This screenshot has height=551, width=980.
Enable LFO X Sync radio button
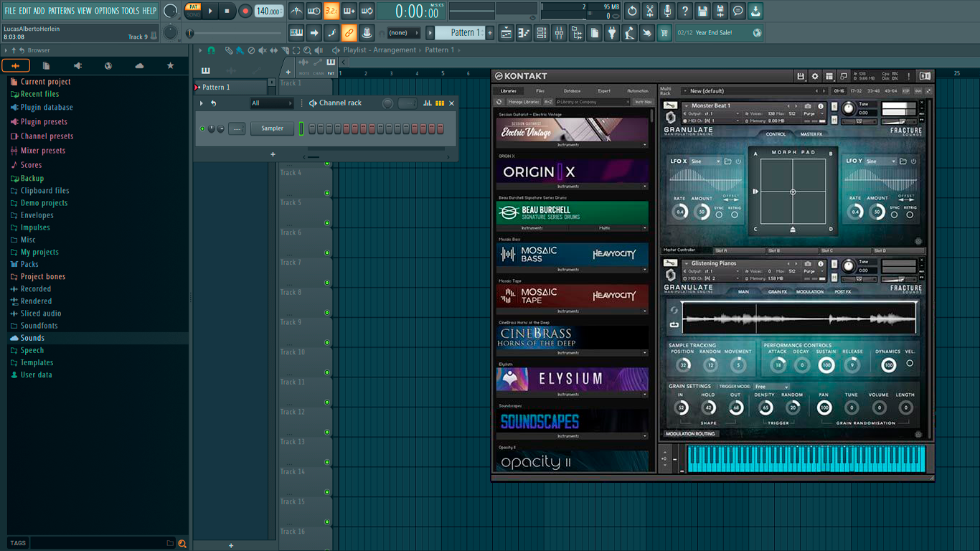pos(720,215)
